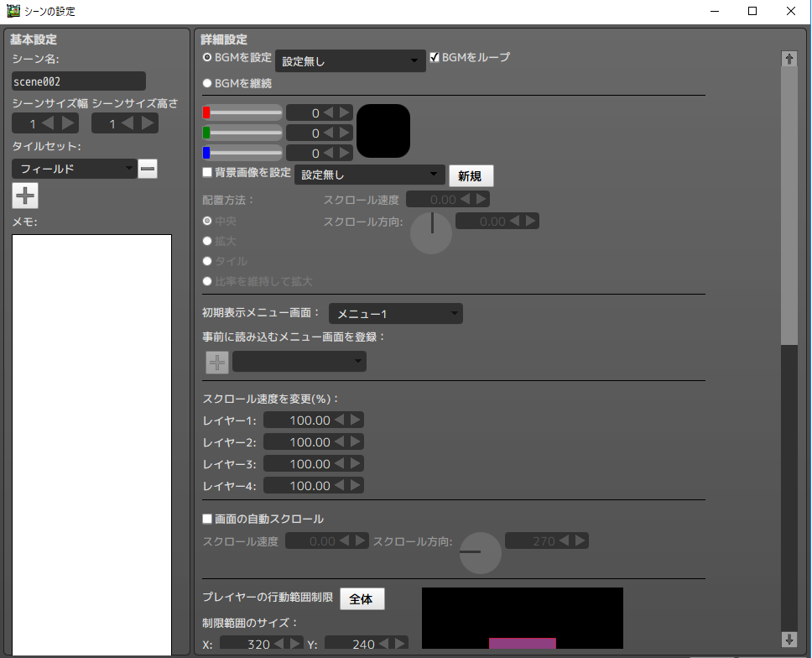812x658 pixels.
Task: Remove the フィールド tileset with the minus icon
Action: [x=148, y=169]
